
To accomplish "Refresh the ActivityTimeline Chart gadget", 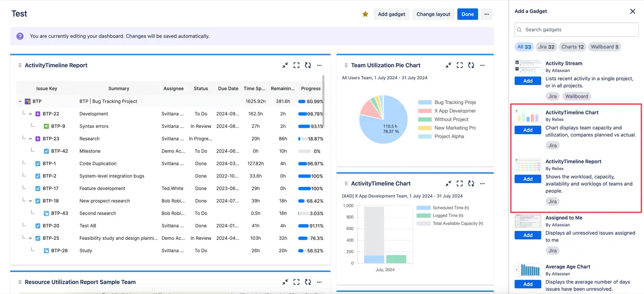I will click(471, 183).
